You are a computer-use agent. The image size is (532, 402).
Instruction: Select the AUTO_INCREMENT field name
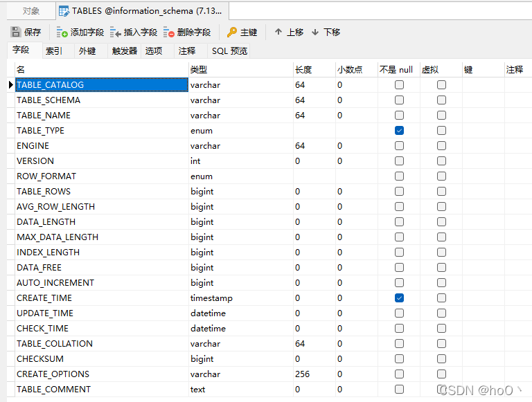(x=55, y=283)
